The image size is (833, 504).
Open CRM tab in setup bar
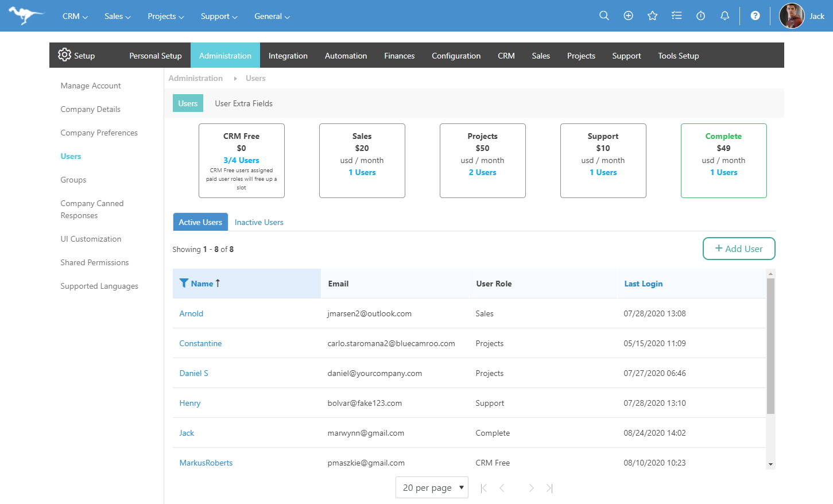506,56
